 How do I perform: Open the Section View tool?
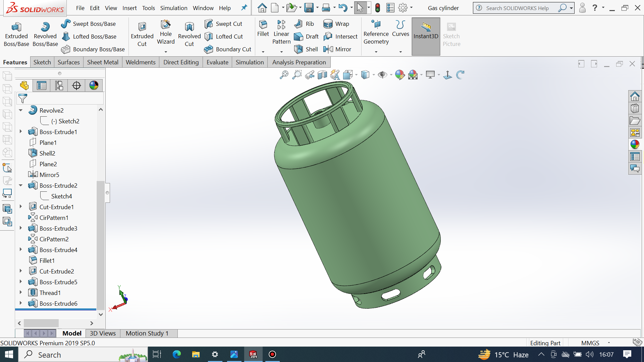pyautogui.click(x=322, y=75)
